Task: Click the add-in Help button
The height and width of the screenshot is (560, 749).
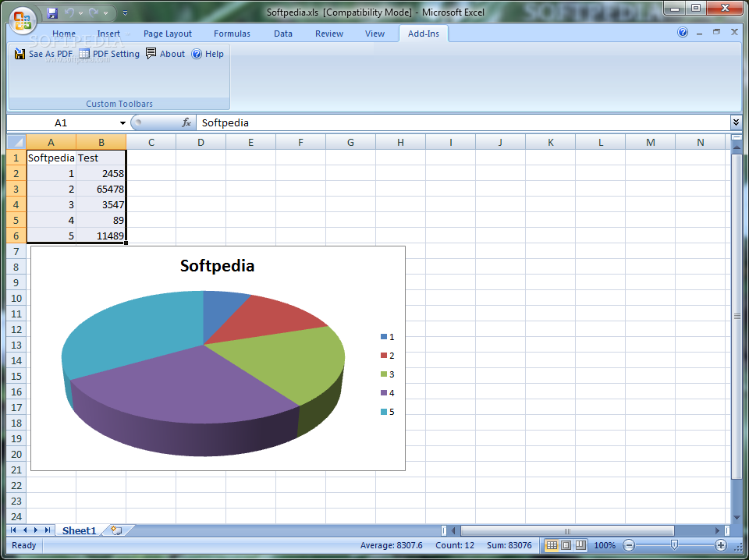Action: (208, 54)
